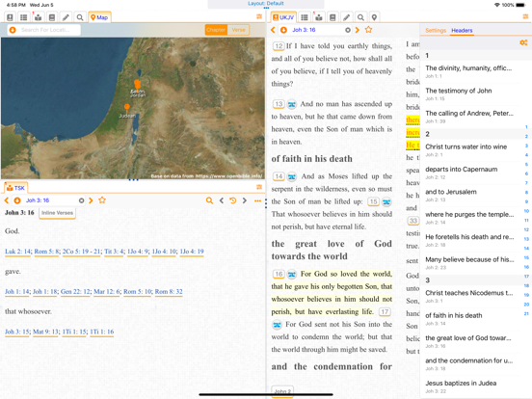Open list view icon in UKJV pane
This screenshot has width=532, height=399.
click(305, 17)
